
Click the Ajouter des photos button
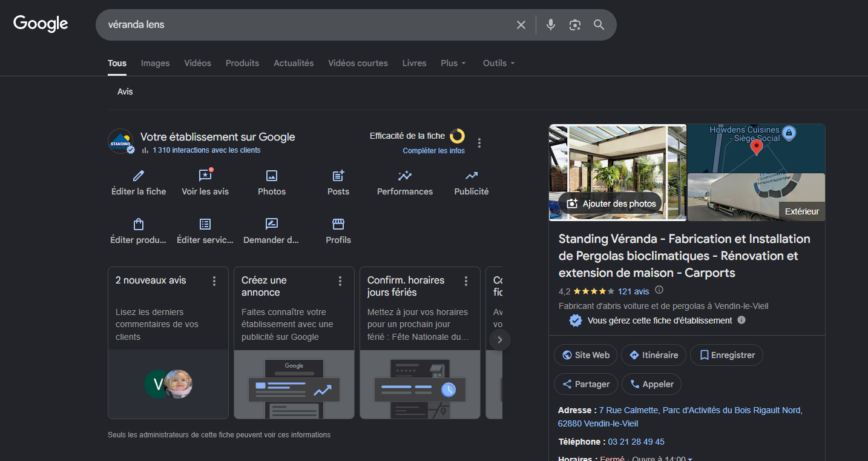pos(611,204)
